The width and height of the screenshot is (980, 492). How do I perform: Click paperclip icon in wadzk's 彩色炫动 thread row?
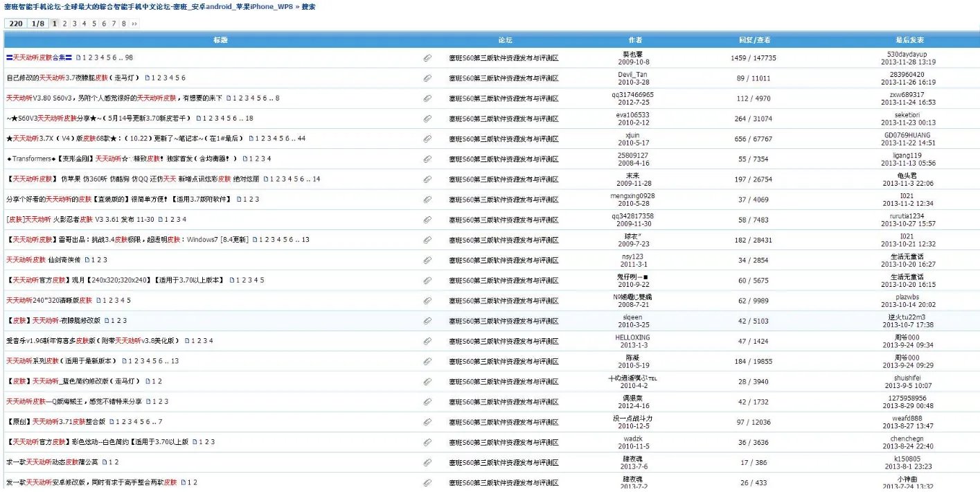coord(427,442)
